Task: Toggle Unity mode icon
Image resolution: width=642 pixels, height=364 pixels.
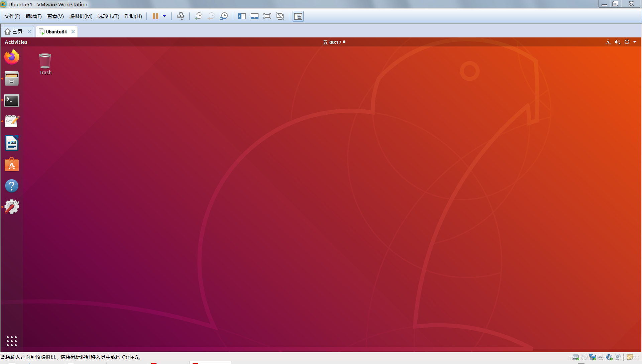Action: 280,16
